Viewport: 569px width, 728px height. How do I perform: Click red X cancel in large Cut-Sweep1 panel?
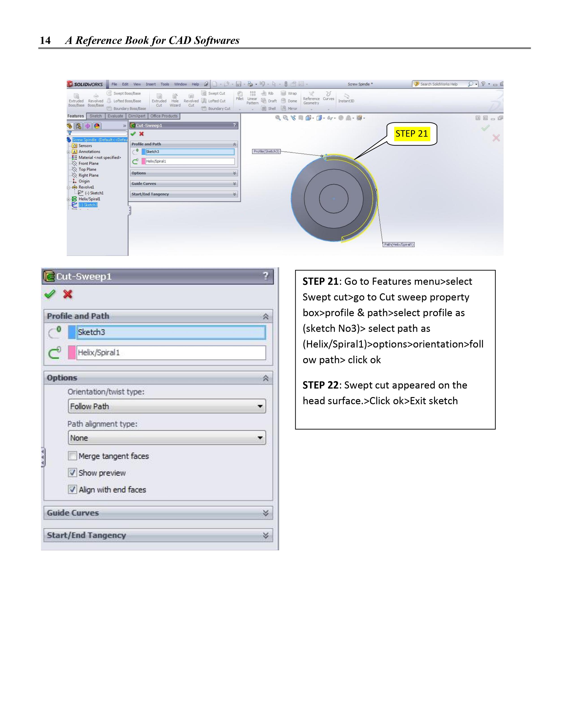click(x=68, y=294)
